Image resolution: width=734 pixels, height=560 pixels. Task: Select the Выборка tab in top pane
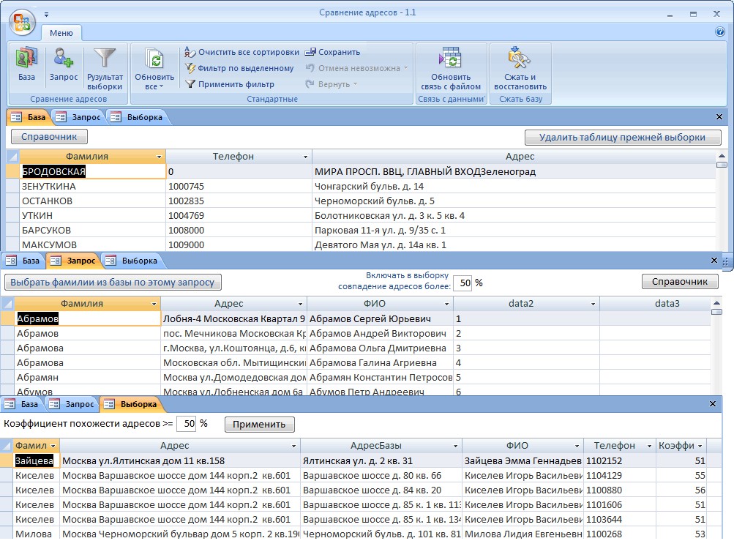138,117
